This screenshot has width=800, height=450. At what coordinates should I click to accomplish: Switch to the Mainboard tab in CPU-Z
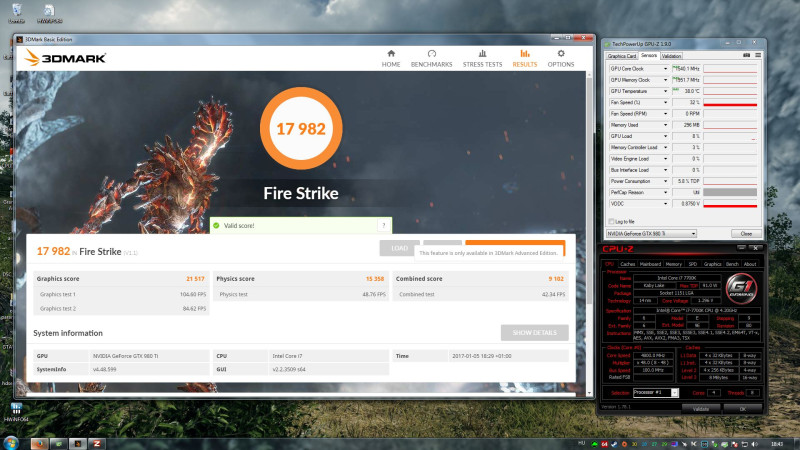651,264
